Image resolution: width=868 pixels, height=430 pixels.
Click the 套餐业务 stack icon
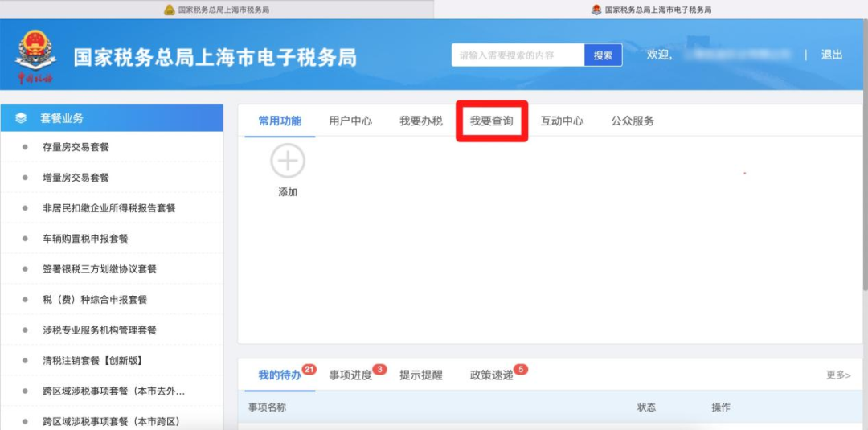pyautogui.click(x=21, y=118)
